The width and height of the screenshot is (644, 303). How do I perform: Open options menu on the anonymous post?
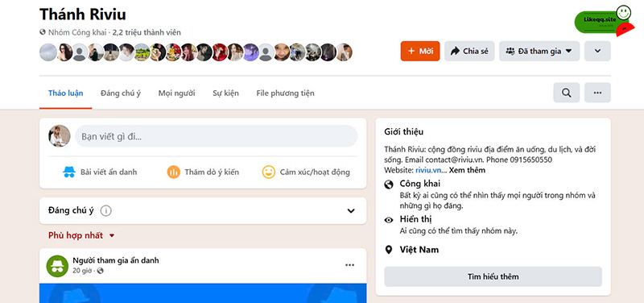[x=349, y=265]
